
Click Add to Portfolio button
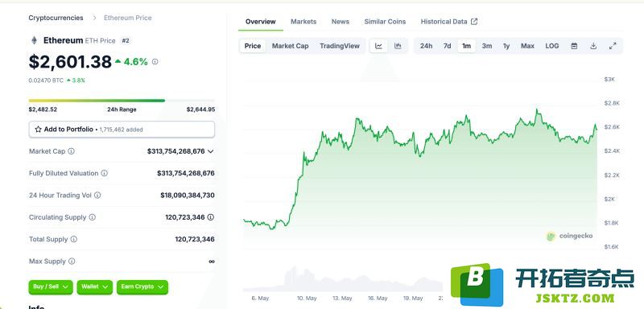(x=122, y=130)
